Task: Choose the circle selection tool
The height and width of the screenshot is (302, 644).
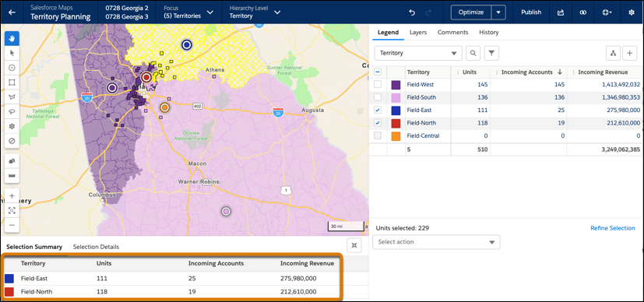Action: click(x=12, y=68)
